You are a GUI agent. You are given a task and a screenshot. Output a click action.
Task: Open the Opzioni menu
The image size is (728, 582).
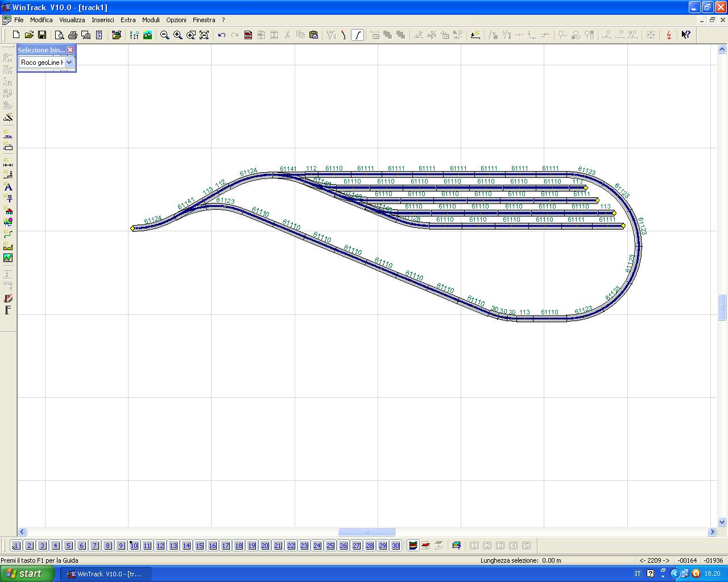[x=176, y=19]
